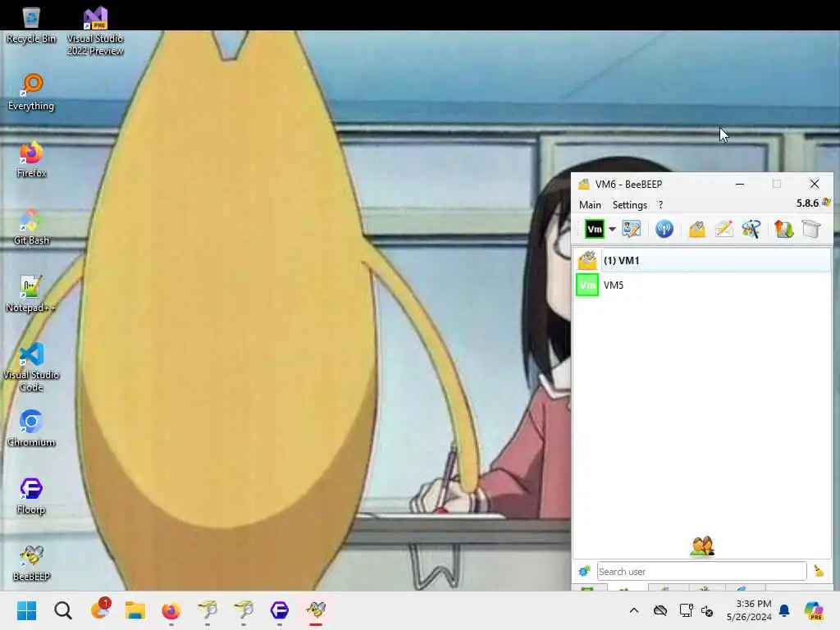Open the Visual Studio Code desktop shortcut
Viewport: 840px width, 630px height.
pos(31,367)
